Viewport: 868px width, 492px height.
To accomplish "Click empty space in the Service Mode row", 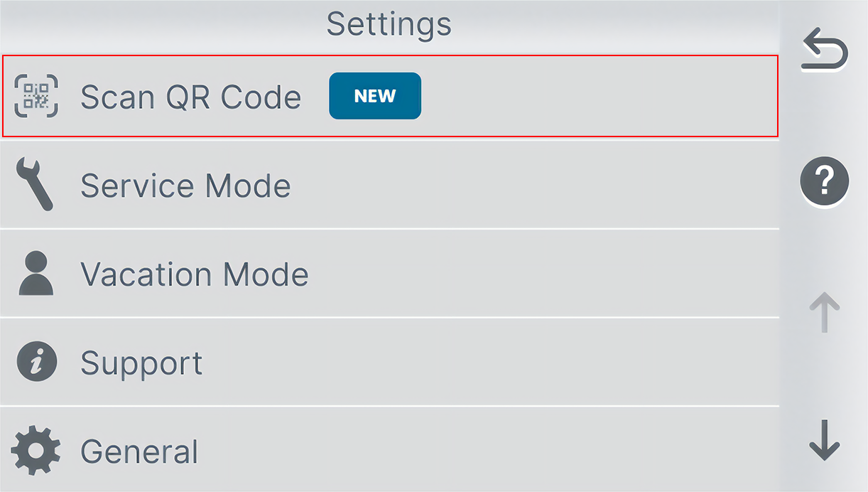I will (533, 185).
